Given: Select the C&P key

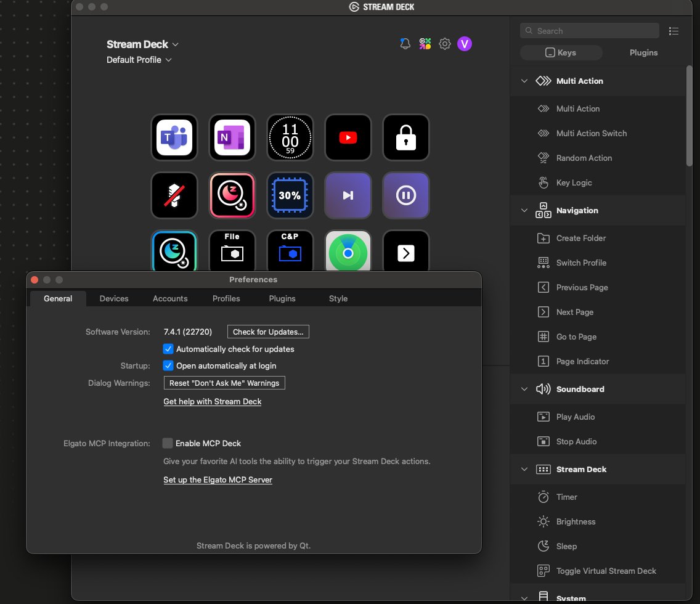Looking at the screenshot, I should (290, 251).
